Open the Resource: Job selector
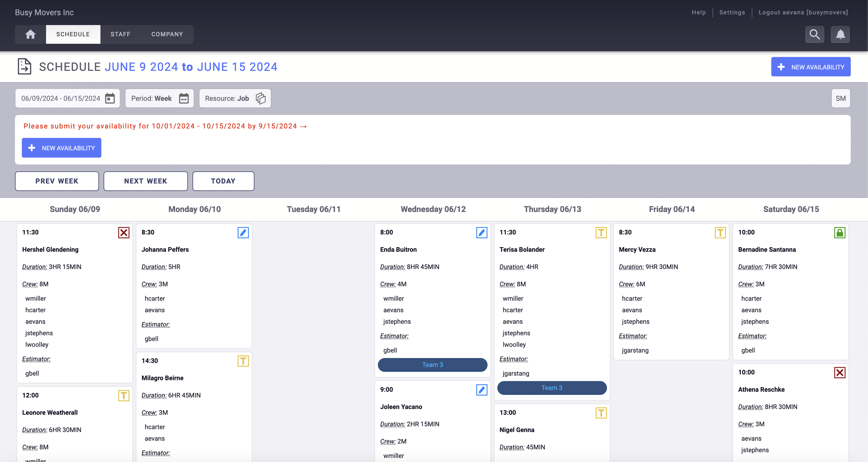 pyautogui.click(x=235, y=98)
